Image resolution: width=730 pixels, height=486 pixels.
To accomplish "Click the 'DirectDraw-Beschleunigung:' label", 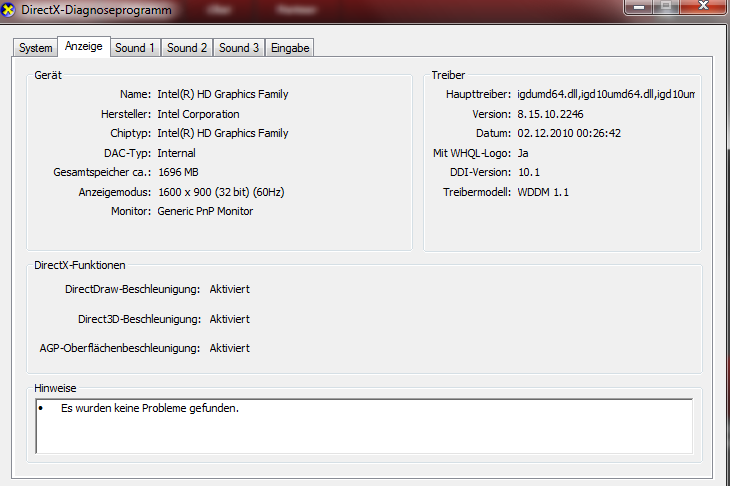I will 132,289.
